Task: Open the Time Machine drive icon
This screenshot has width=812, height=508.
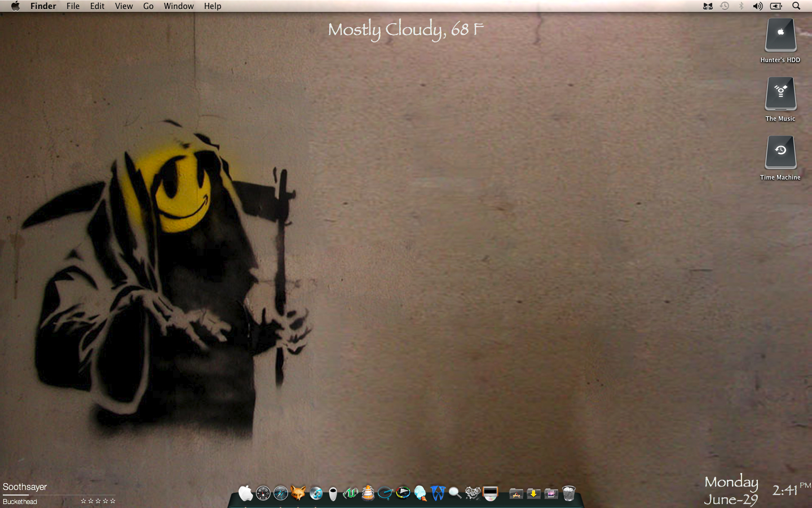Action: [x=780, y=152]
